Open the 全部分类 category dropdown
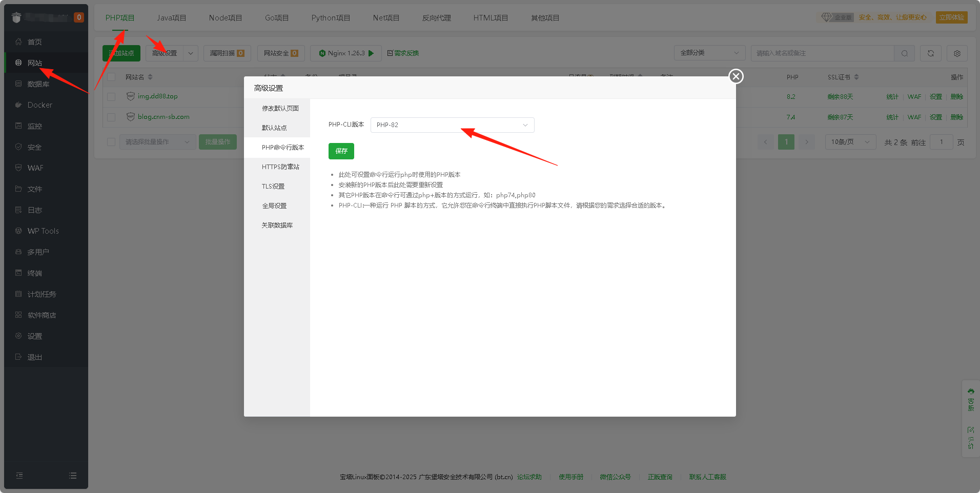The height and width of the screenshot is (493, 980). pyautogui.click(x=709, y=53)
